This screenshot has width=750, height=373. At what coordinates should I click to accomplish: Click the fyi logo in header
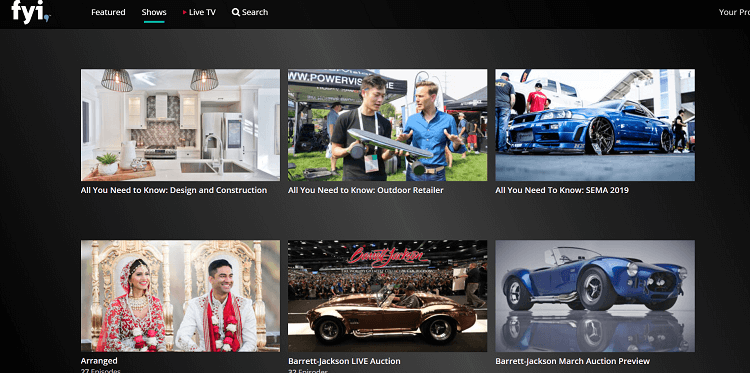pos(31,11)
